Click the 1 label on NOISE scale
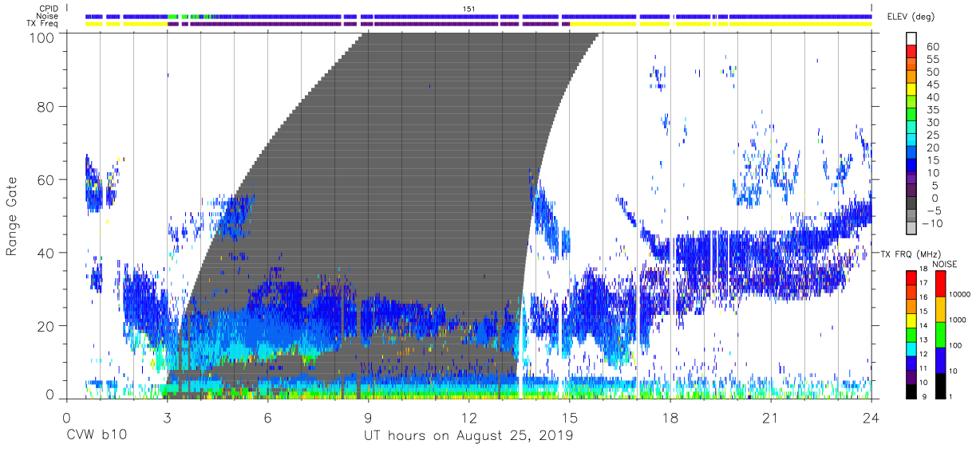This screenshot has width=980, height=452. (951, 397)
